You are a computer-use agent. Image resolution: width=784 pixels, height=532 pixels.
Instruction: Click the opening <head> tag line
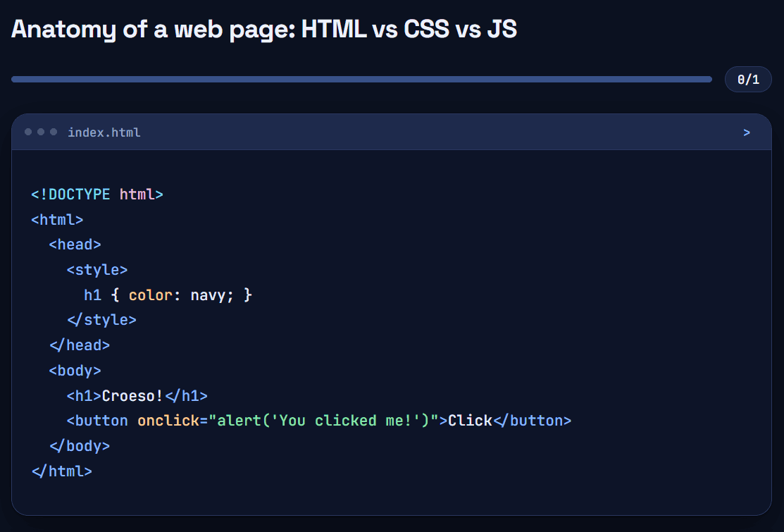[75, 245]
